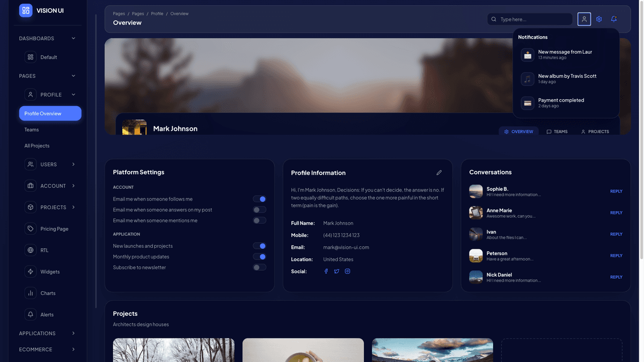Screen dimensions: 644x362
Task: Enable the 'Subscribe to newsletter' toggle
Action: pos(259,267)
